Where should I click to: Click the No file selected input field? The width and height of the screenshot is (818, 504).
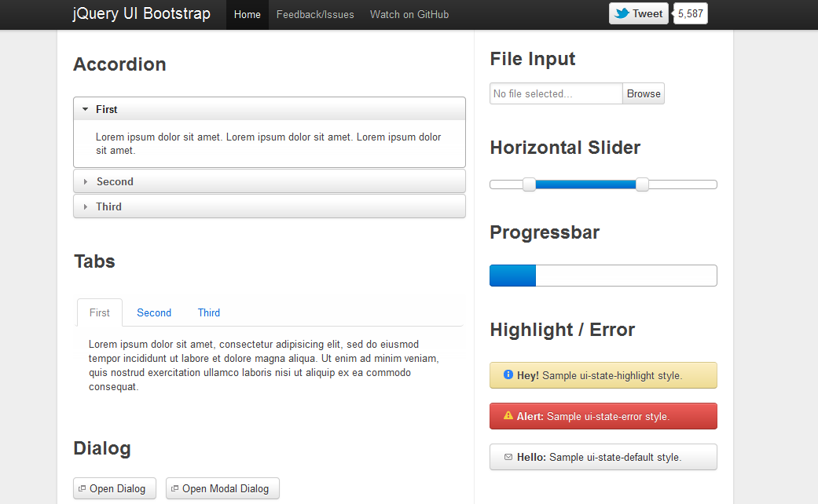(x=556, y=93)
